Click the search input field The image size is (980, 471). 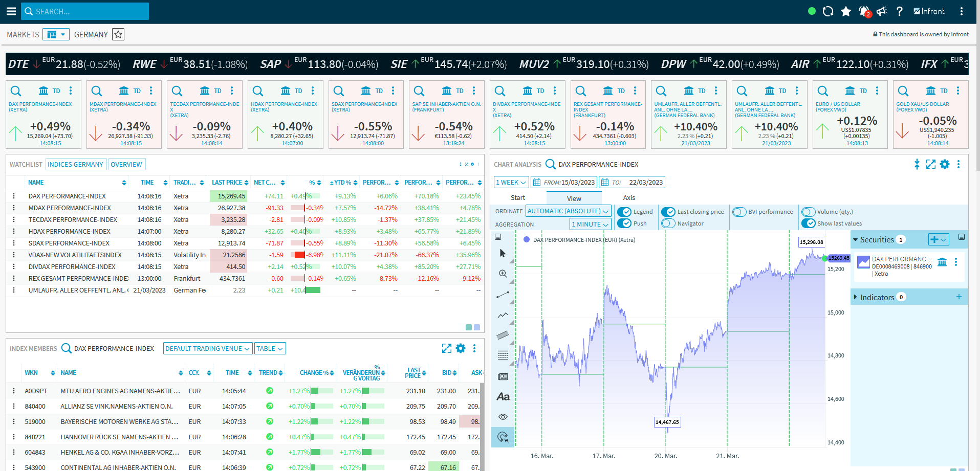coord(85,11)
